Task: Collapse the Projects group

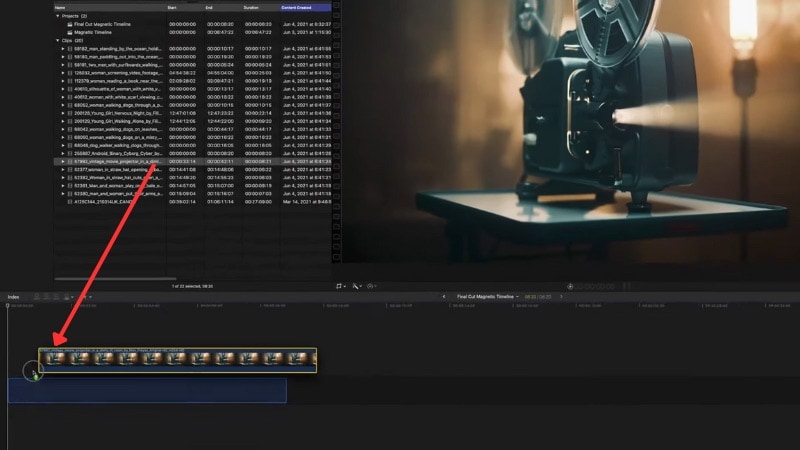Action: coord(58,16)
